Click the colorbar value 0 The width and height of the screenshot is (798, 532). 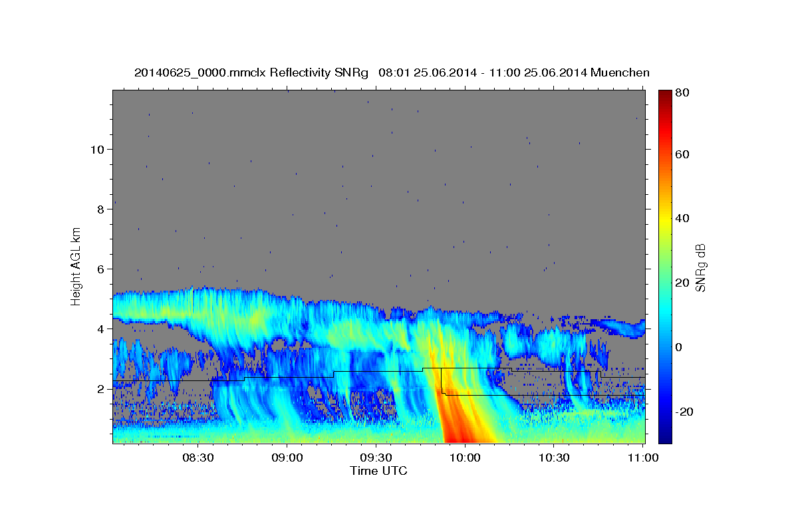680,347
